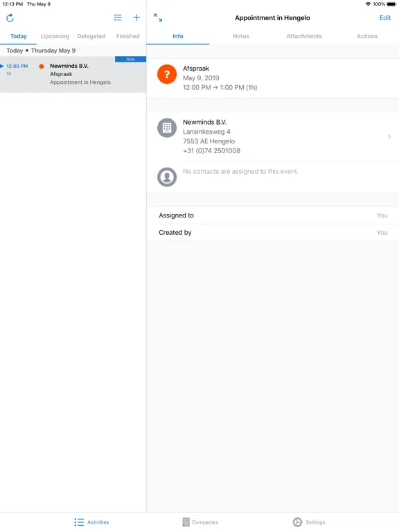Open Companies from bottom tab bar

(x=200, y=522)
